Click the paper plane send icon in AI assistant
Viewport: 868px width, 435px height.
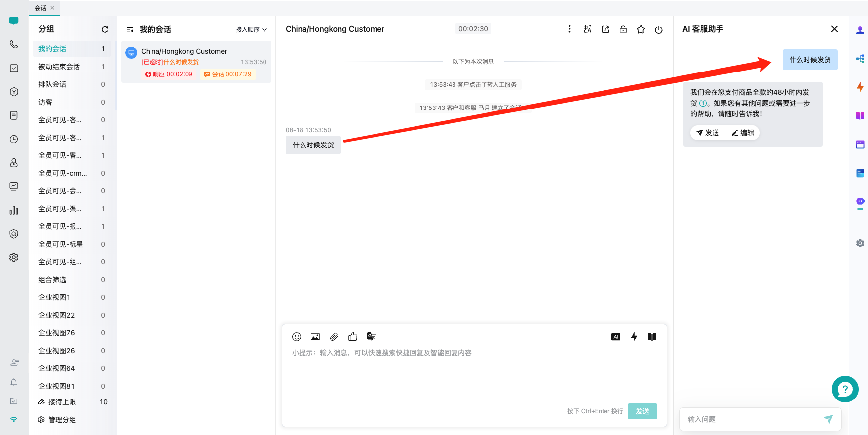828,419
